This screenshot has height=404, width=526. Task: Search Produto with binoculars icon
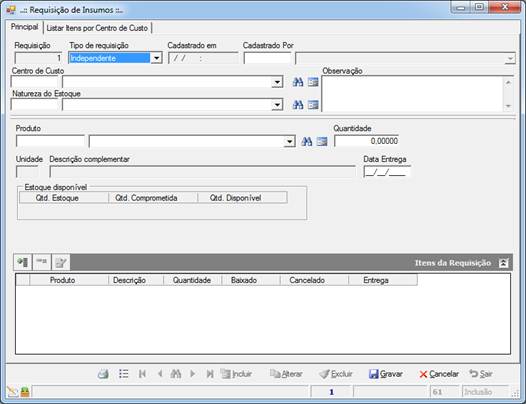(x=306, y=142)
